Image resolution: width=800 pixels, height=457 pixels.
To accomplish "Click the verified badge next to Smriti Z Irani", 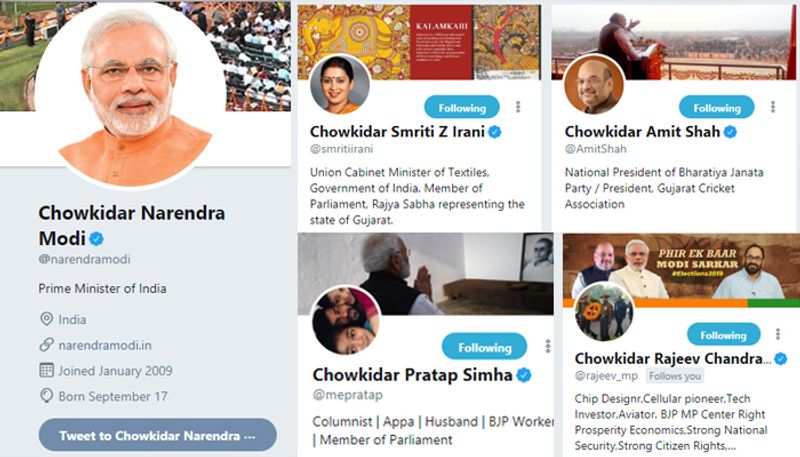I will [x=493, y=132].
